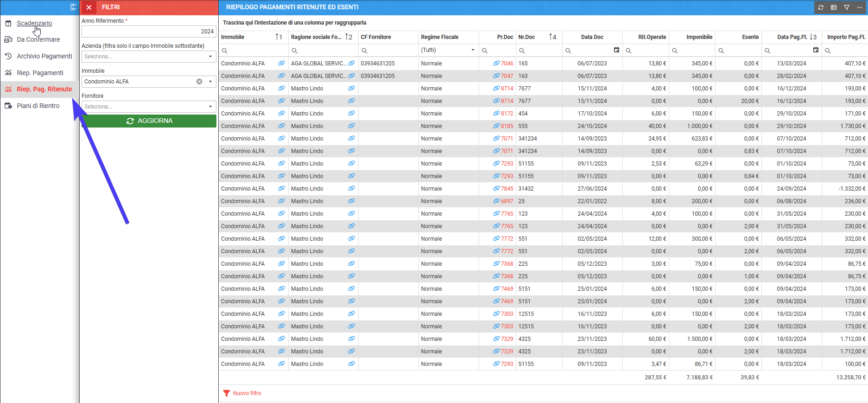868x403 pixels.
Task: Click the Anno Riferimento year field
Action: pos(149,32)
